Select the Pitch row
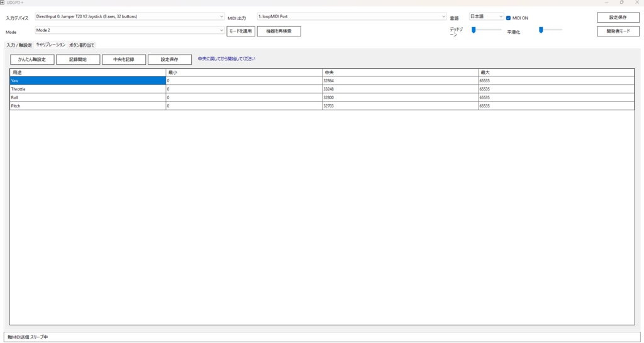Viewport: 644px width, 343px height. click(322, 106)
